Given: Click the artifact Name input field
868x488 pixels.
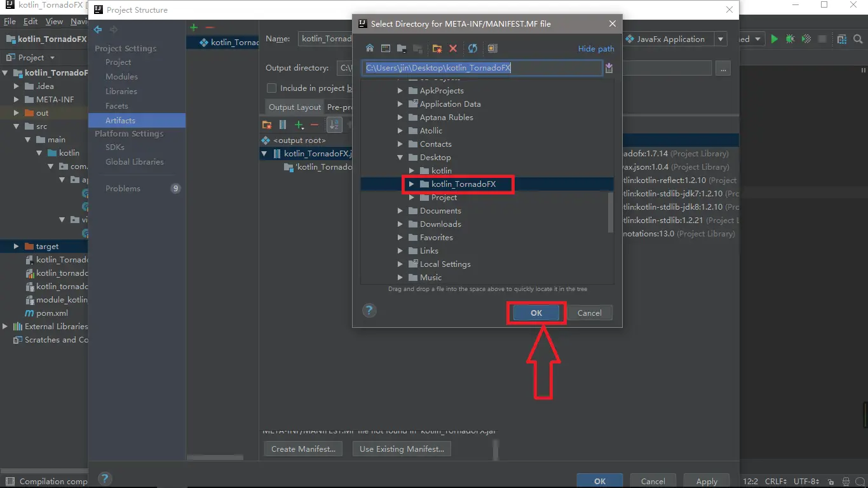Looking at the screenshot, I should 325,39.
